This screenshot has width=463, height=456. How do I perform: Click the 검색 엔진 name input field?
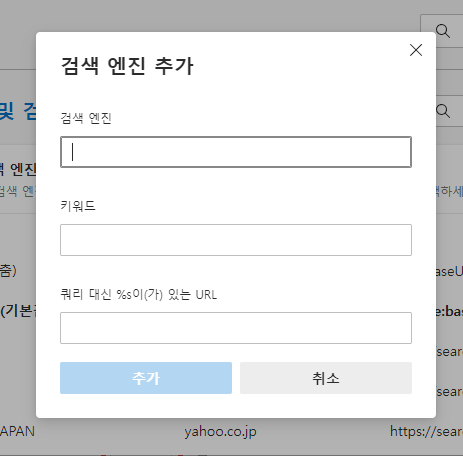(x=236, y=152)
